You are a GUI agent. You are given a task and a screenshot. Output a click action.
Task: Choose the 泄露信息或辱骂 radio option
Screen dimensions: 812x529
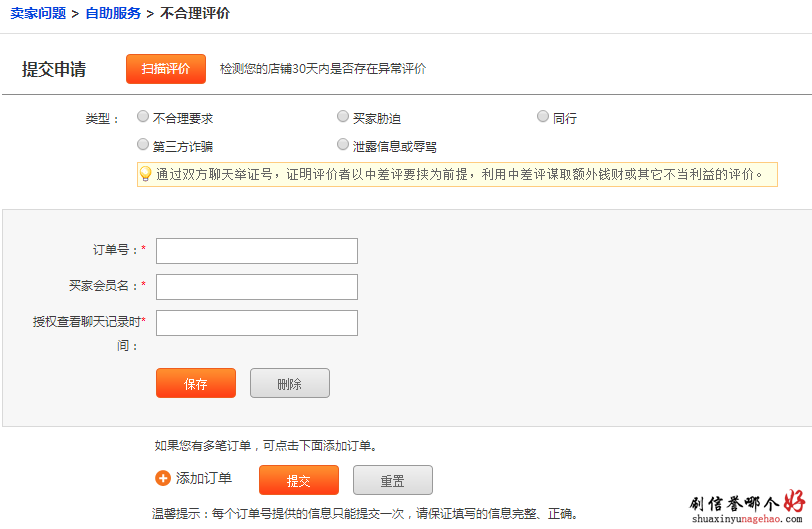pos(343,145)
